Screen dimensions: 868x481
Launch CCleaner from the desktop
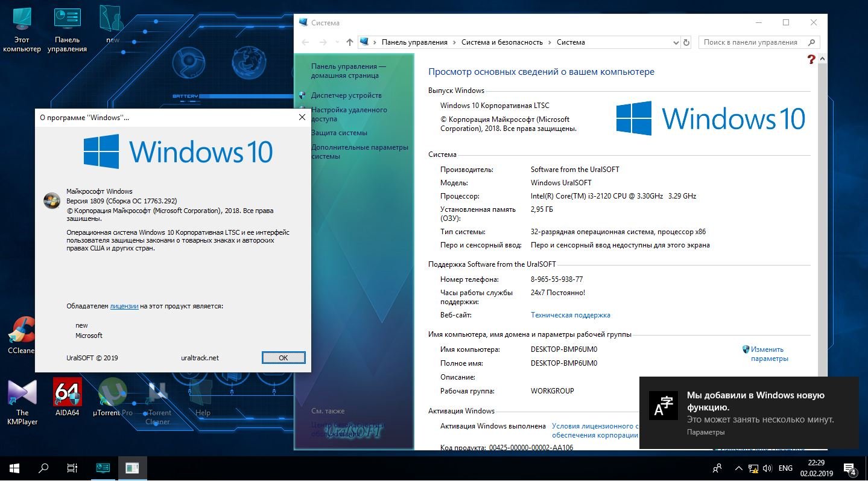[x=21, y=336]
